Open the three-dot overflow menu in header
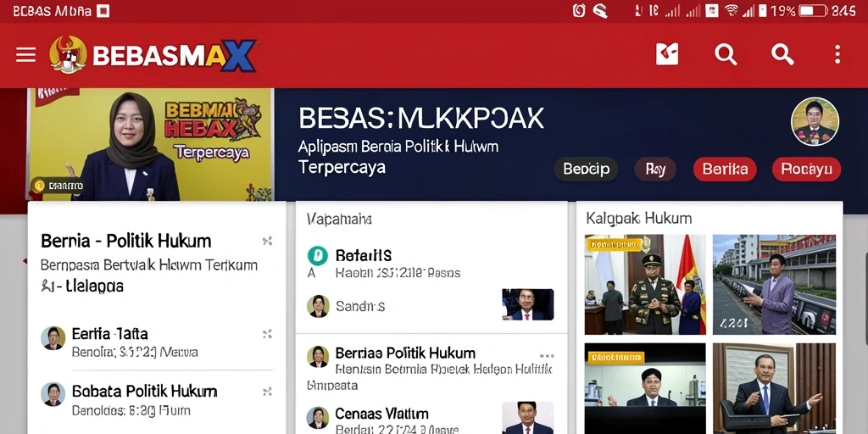Image resolution: width=868 pixels, height=434 pixels. click(837, 54)
